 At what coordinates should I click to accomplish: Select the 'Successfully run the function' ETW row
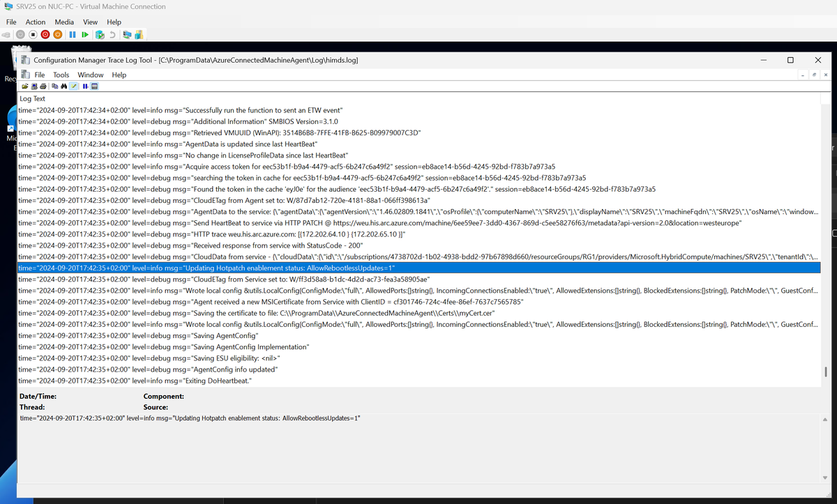pyautogui.click(x=418, y=110)
